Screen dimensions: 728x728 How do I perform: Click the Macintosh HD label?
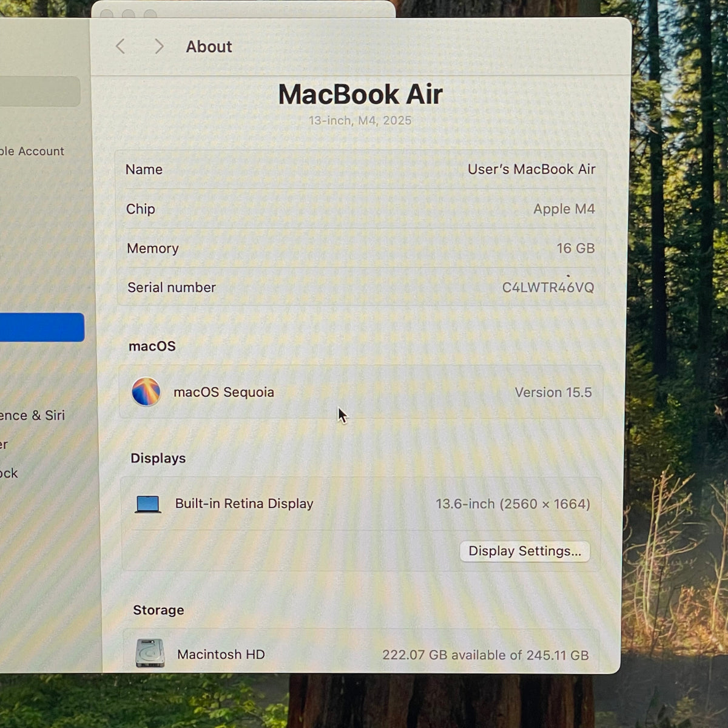click(221, 654)
